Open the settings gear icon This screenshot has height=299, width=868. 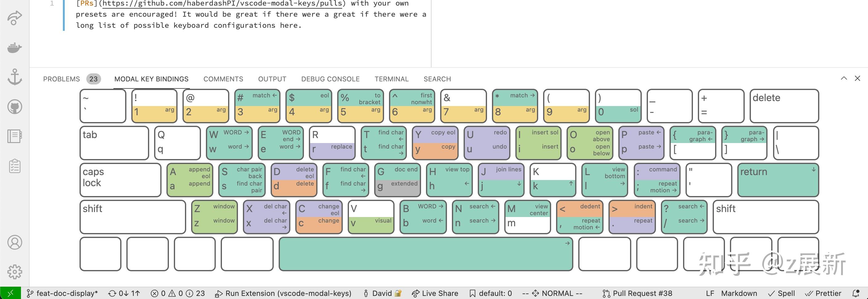pos(14,271)
